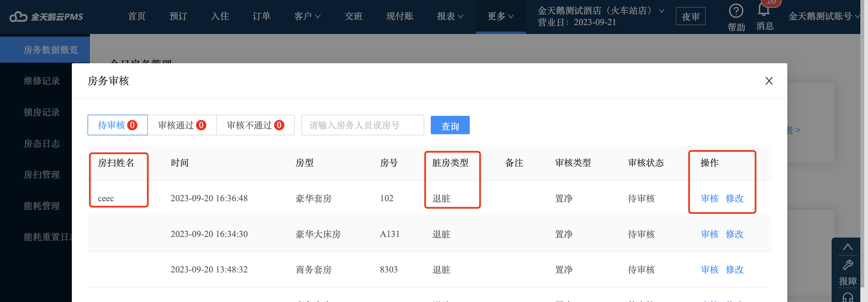Image resolution: width=868 pixels, height=302 pixels.
Task: Open 房态日志 in the sidebar
Action: coord(41,143)
